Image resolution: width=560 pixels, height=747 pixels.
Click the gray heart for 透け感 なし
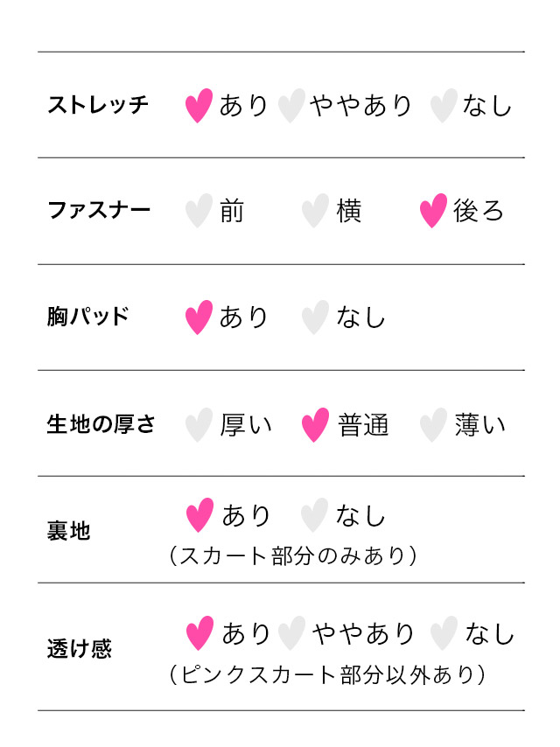point(444,633)
